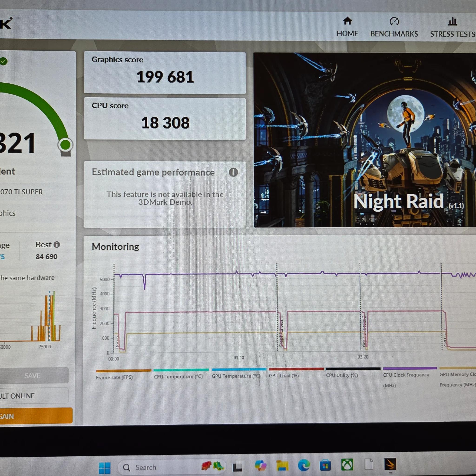The height and width of the screenshot is (476, 476).
Task: Click the compare result online button
Action: point(34,396)
